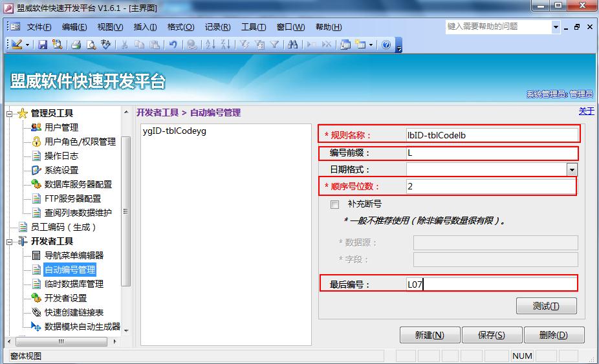
Task: Open the help question dropdown arrow
Action: coord(556,27)
